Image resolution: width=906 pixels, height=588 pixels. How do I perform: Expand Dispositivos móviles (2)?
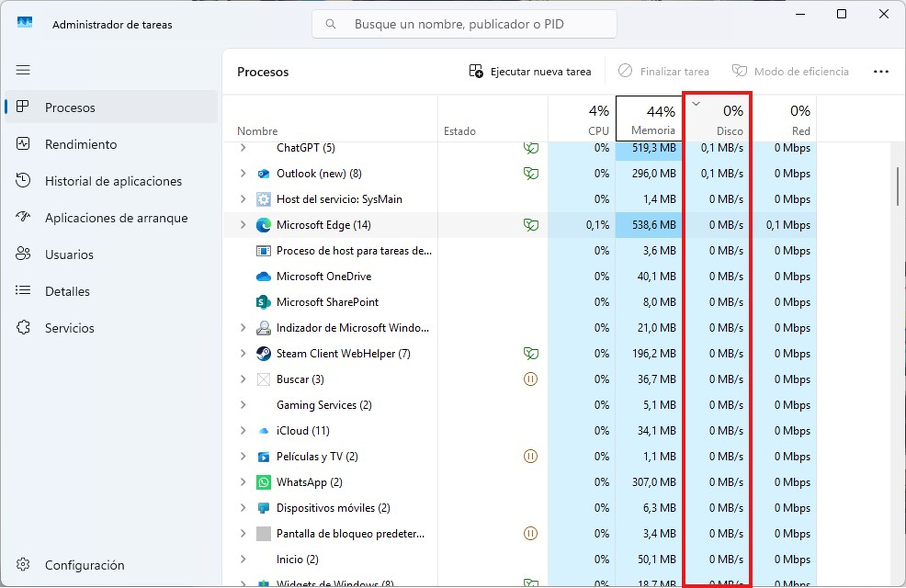click(243, 508)
